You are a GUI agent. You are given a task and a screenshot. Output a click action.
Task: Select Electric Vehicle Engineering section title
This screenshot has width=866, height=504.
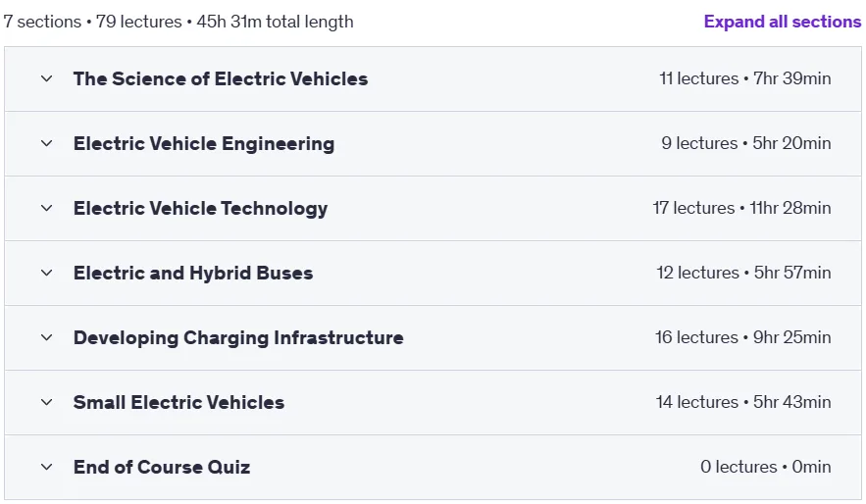pyautogui.click(x=204, y=143)
